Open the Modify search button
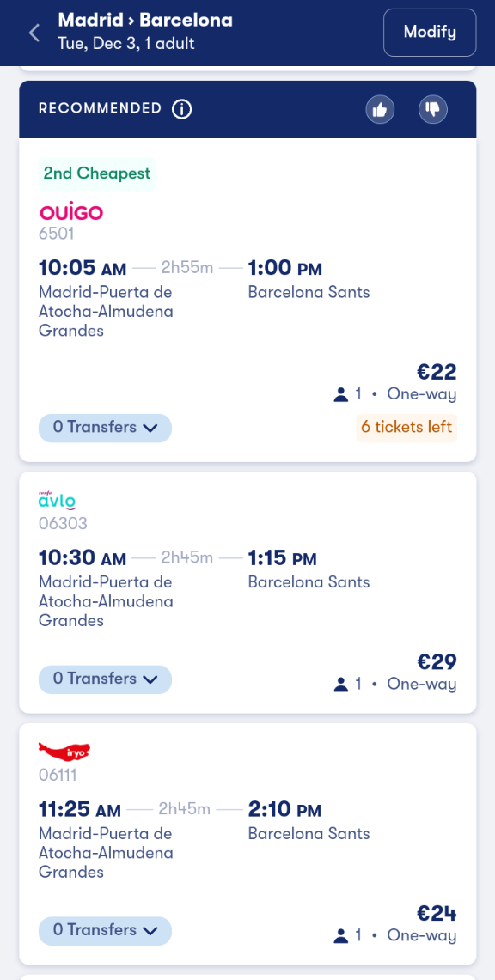495x980 pixels. pos(430,33)
